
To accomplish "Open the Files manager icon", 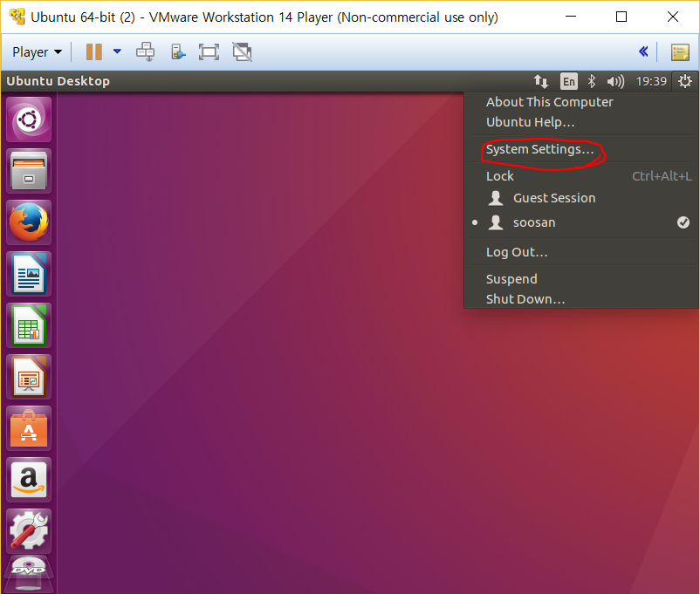I will click(30, 171).
